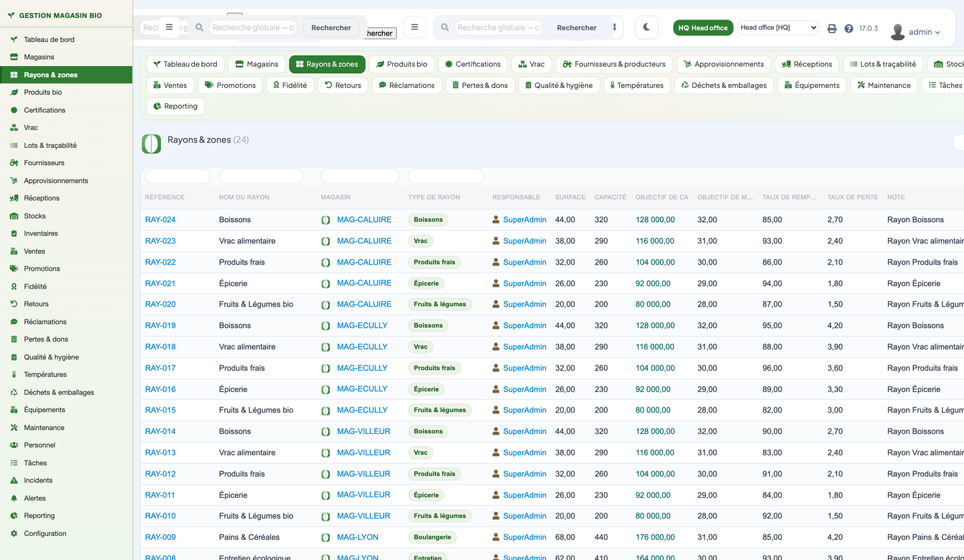Click the Stocks warehouse icon in sidebar

point(13,216)
